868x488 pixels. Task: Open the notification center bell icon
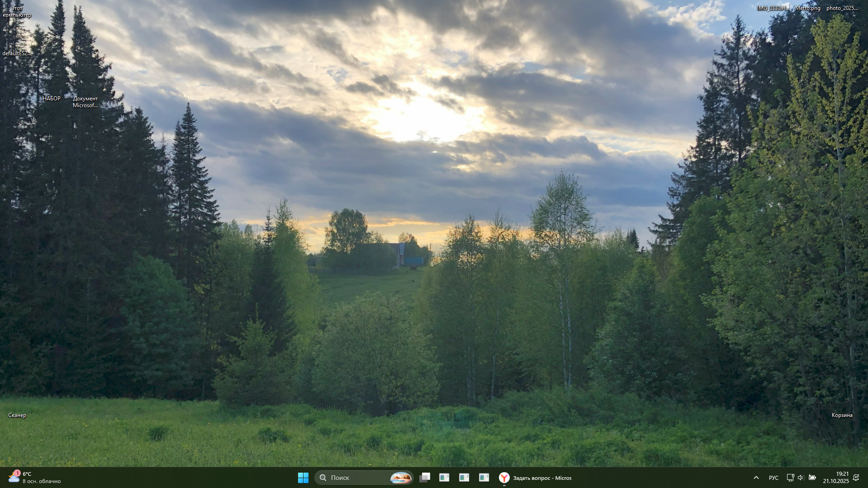click(856, 478)
